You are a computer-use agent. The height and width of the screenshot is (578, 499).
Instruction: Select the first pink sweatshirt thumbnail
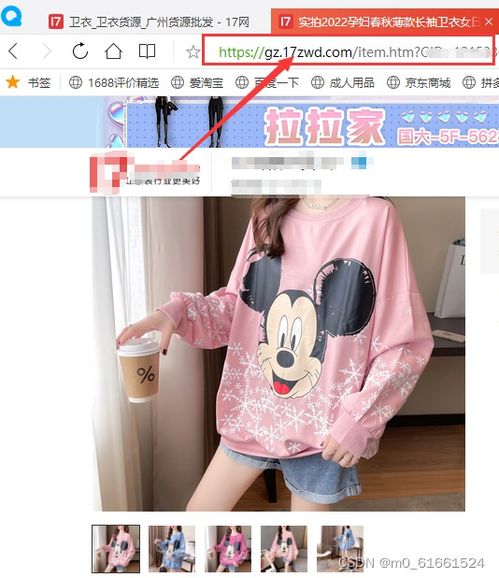pyautogui.click(x=116, y=549)
